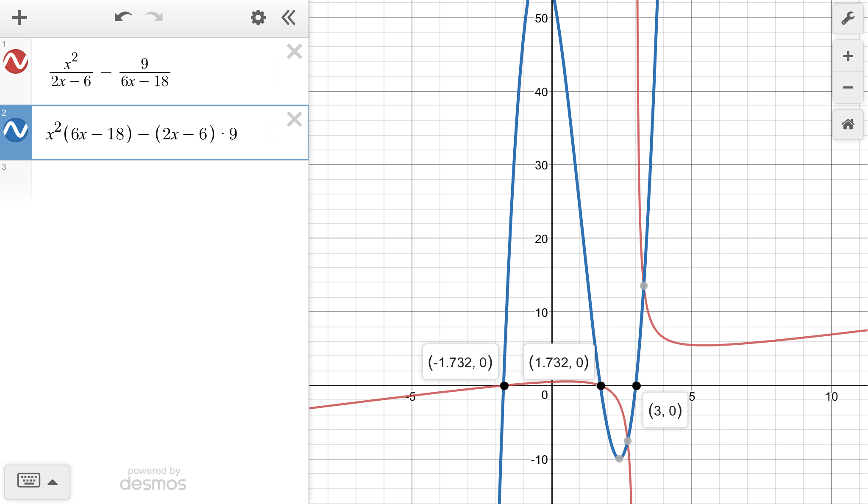Screen dimensions: 868x504
Task: Delete expression 1 with its X
Action: pos(294,52)
